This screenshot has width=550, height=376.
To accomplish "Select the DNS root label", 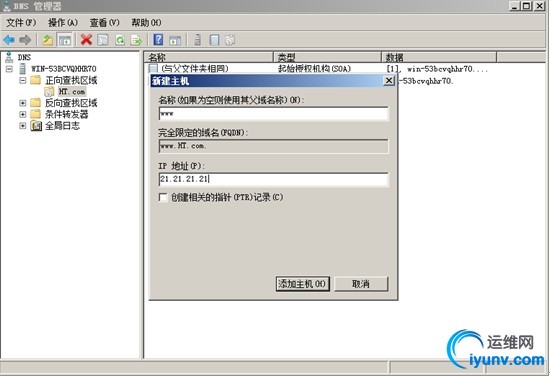I will pos(24,57).
